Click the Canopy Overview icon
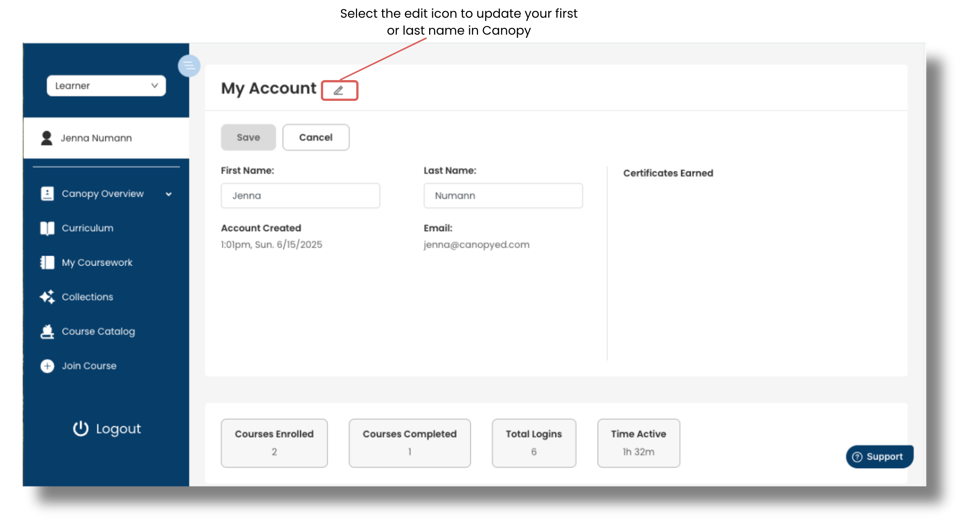Screen dimensions: 980x522 [x=47, y=194]
